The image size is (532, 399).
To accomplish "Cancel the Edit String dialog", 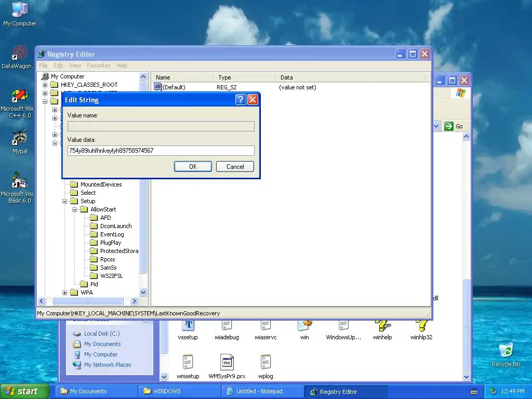I will click(x=235, y=167).
